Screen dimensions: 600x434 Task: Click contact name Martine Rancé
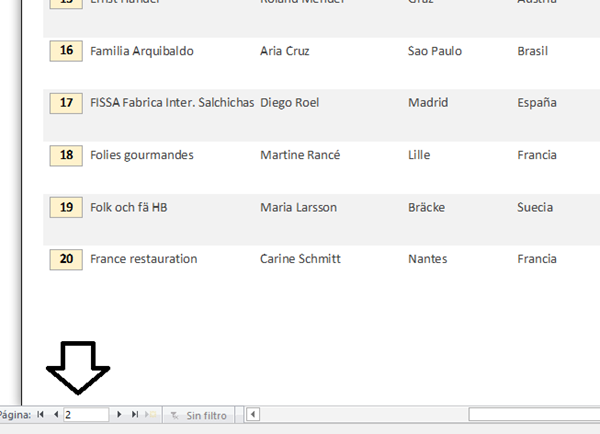300,155
